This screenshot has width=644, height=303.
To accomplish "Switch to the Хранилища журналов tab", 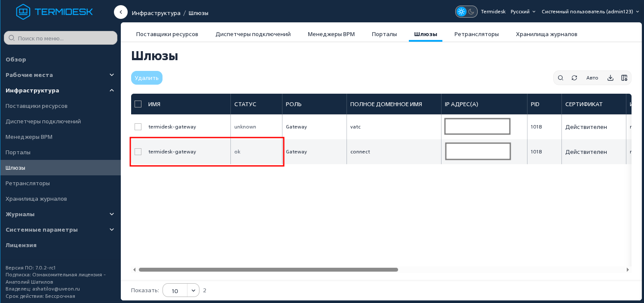I will pos(547,34).
